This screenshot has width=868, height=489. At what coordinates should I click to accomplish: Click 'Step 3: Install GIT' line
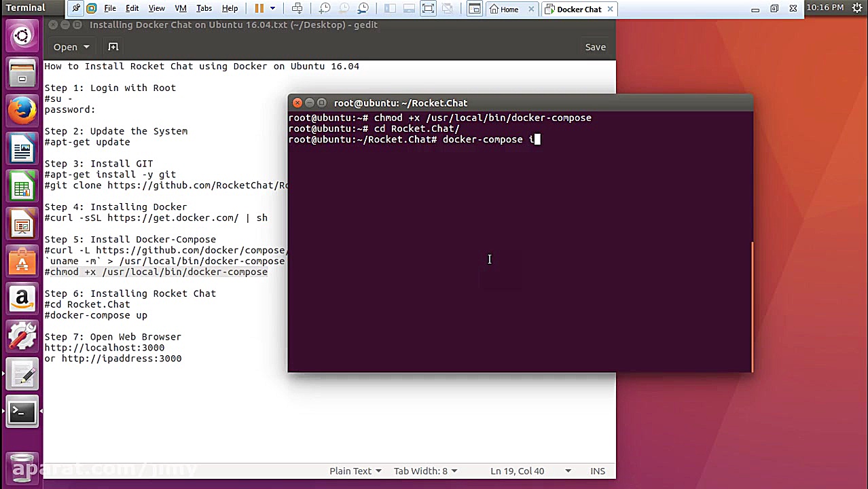[x=98, y=164]
